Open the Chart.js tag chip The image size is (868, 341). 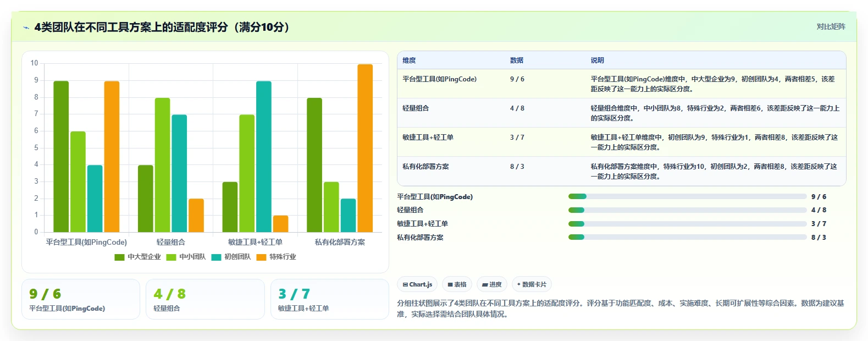click(x=417, y=284)
